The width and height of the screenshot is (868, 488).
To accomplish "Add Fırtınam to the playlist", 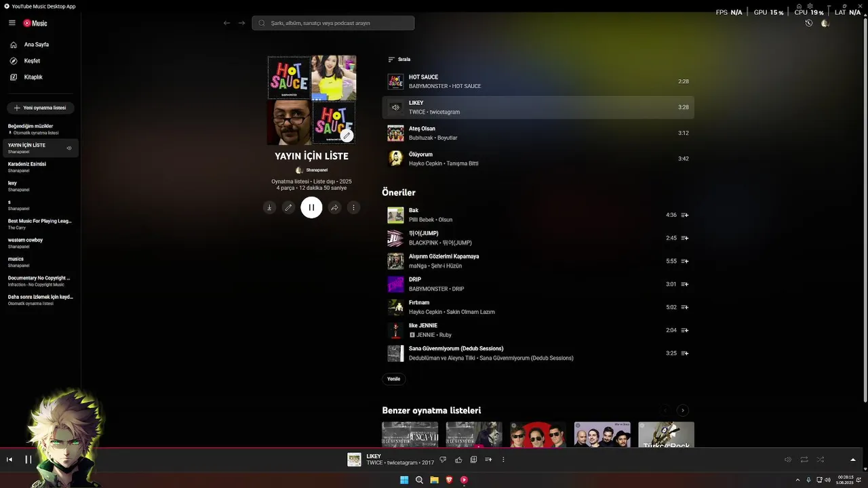I will (x=685, y=307).
